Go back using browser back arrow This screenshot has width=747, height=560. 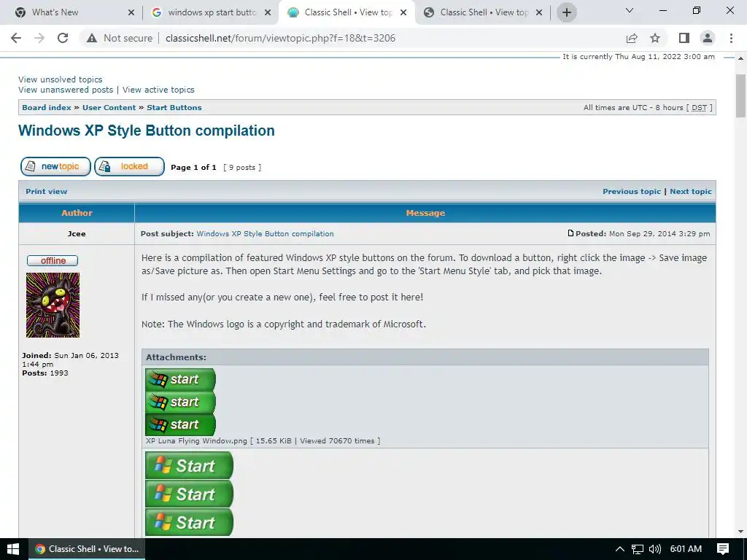coord(16,38)
